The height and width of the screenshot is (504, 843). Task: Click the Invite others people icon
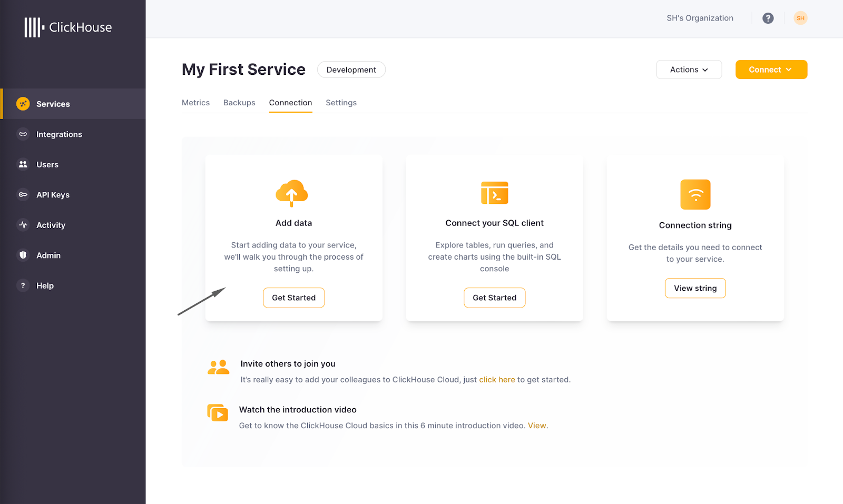[x=218, y=367]
